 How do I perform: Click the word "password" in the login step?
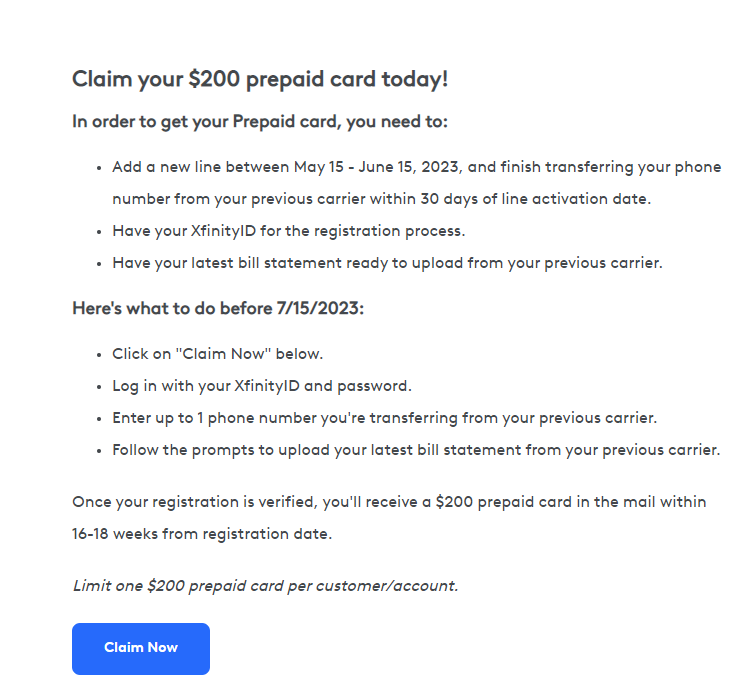380,386
